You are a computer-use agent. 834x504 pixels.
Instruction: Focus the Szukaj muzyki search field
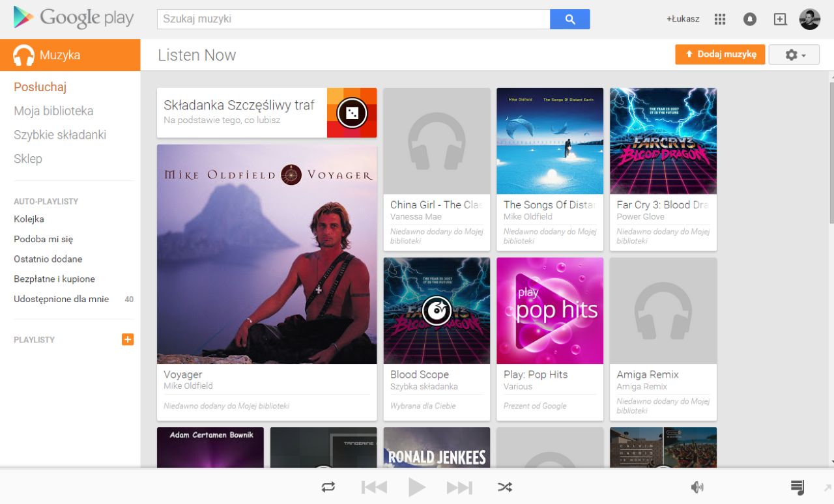[354, 20]
